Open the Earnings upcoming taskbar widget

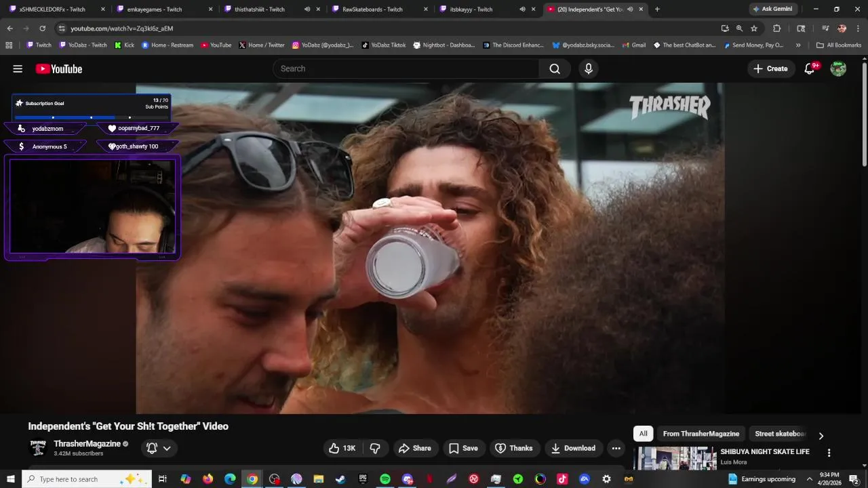pos(761,479)
